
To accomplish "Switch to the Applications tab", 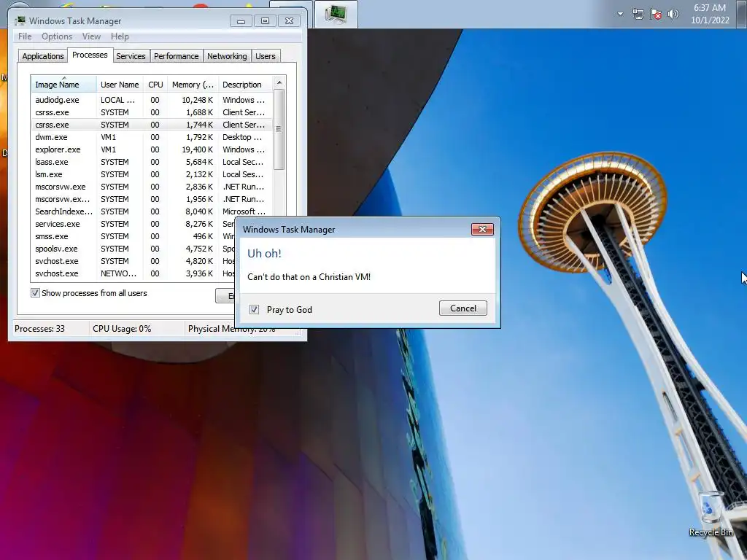I will (43, 56).
